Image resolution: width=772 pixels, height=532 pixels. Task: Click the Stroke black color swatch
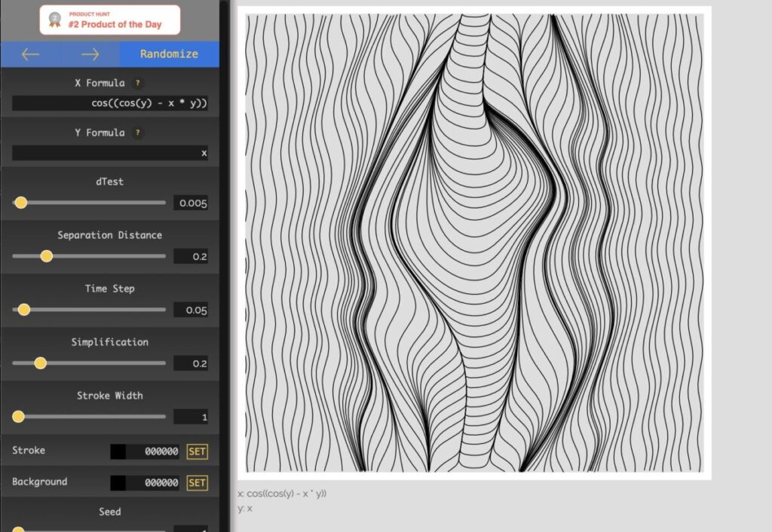(x=118, y=452)
